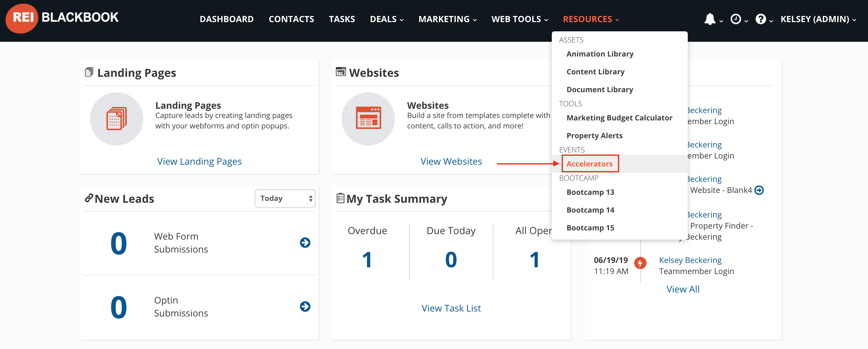Choose Accelerators under Events

point(589,164)
